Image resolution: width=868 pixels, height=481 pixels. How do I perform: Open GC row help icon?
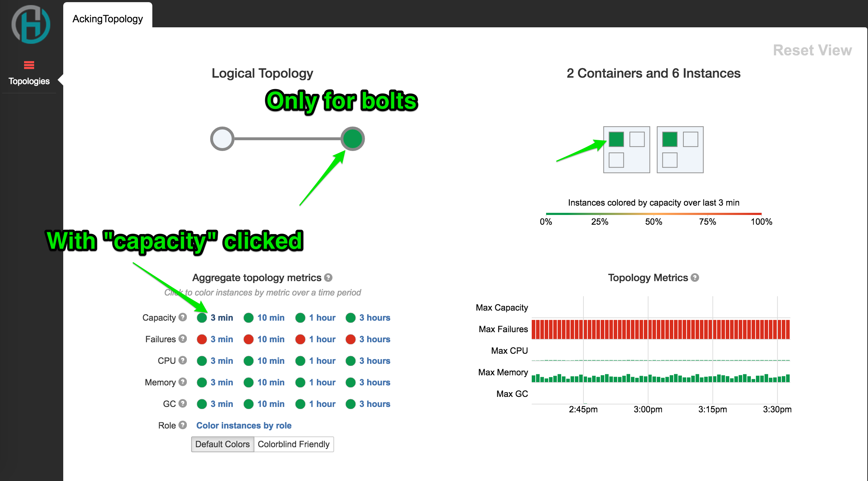183,403
